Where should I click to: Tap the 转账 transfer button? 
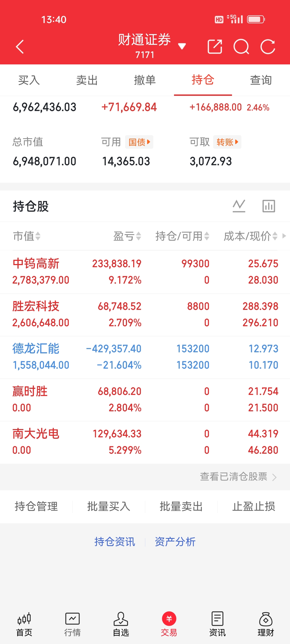227,142
